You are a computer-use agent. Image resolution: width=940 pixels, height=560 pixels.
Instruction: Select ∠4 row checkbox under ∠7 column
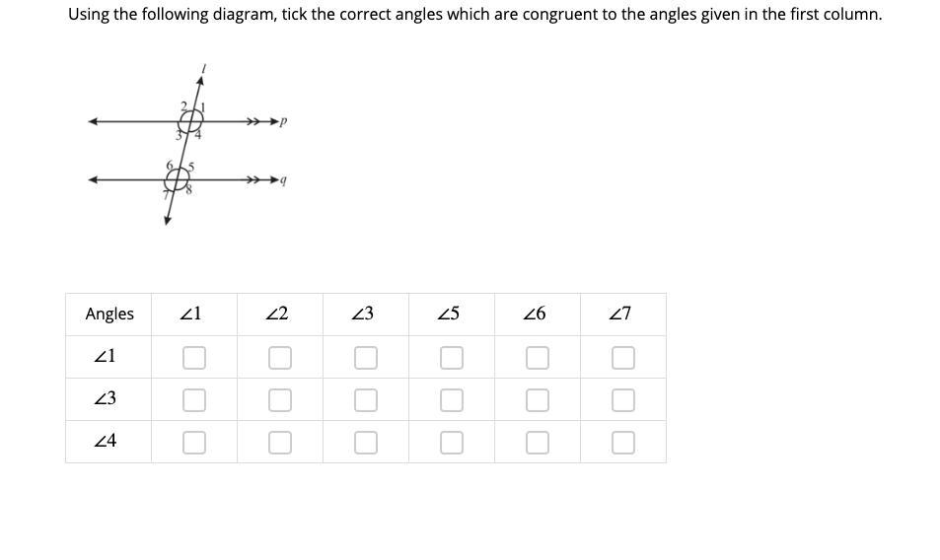[622, 443]
